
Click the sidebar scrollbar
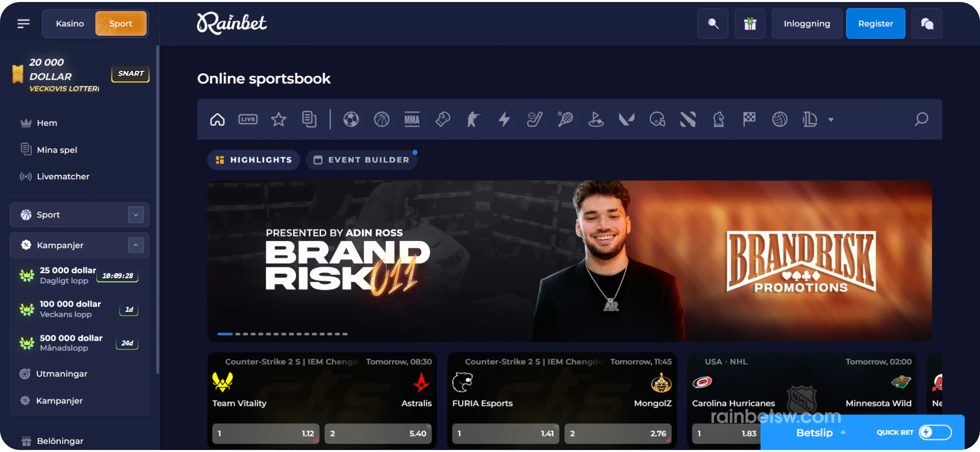coord(158,210)
